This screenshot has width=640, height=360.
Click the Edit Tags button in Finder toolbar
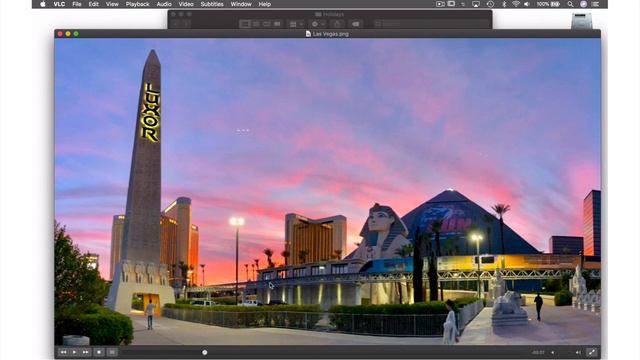(x=356, y=24)
